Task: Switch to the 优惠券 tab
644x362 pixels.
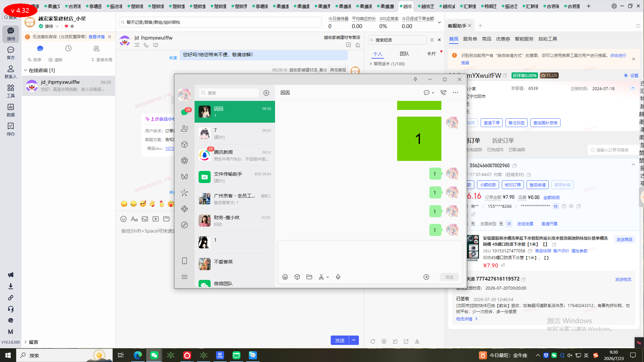Action: pos(503,39)
